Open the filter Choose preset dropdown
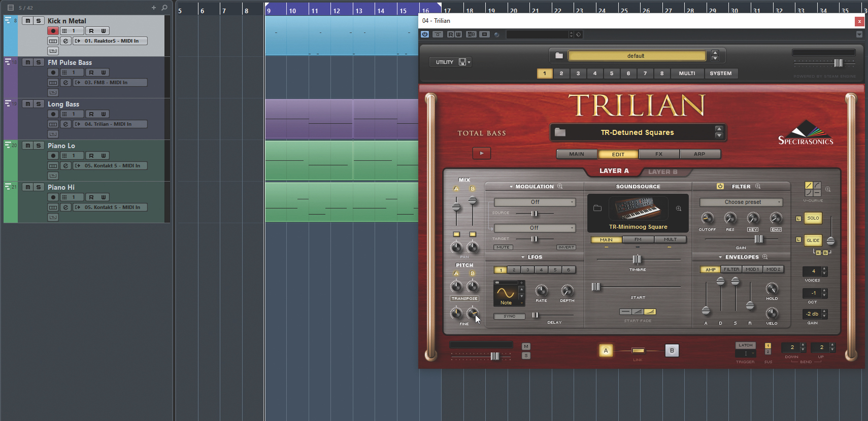Viewport: 868px width, 421px height. pos(741,202)
